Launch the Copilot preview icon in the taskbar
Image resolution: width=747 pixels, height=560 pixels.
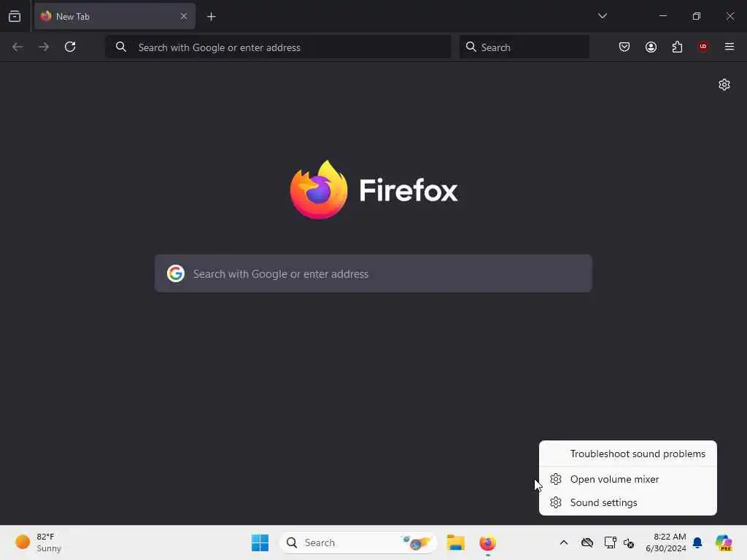click(x=724, y=542)
